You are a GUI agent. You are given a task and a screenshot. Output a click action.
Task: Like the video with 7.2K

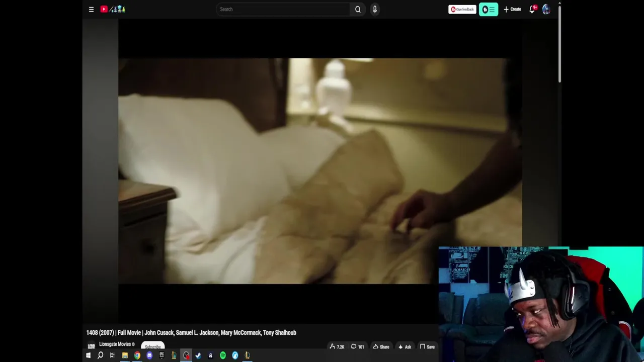(337, 346)
